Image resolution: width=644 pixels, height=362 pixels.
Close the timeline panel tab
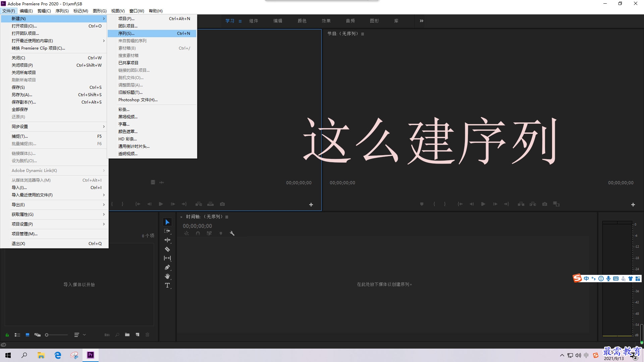pos(181,217)
